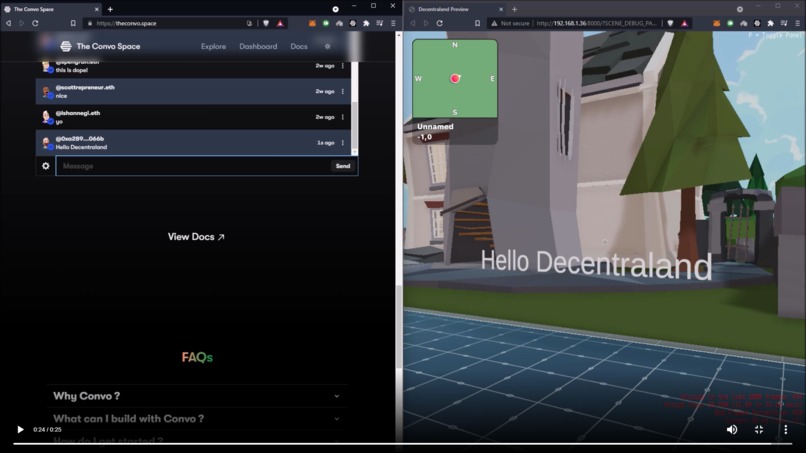Click the chat list scrollbar down arrow

[354, 152]
